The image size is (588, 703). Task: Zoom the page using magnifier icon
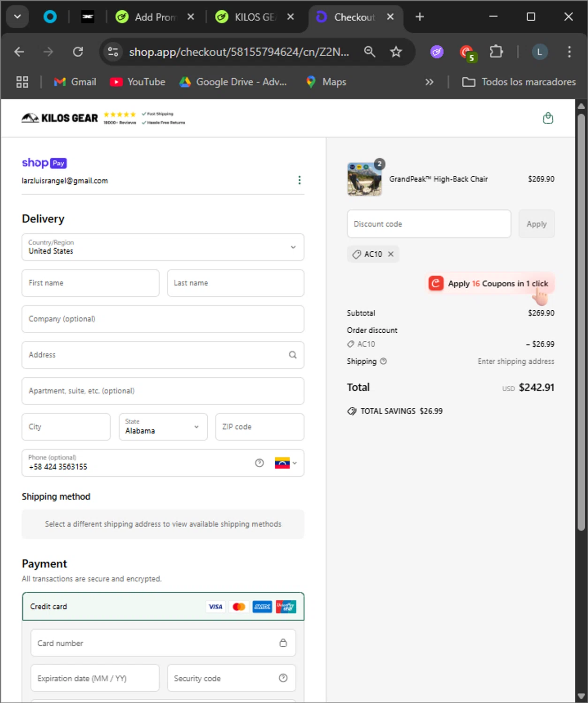coord(369,52)
